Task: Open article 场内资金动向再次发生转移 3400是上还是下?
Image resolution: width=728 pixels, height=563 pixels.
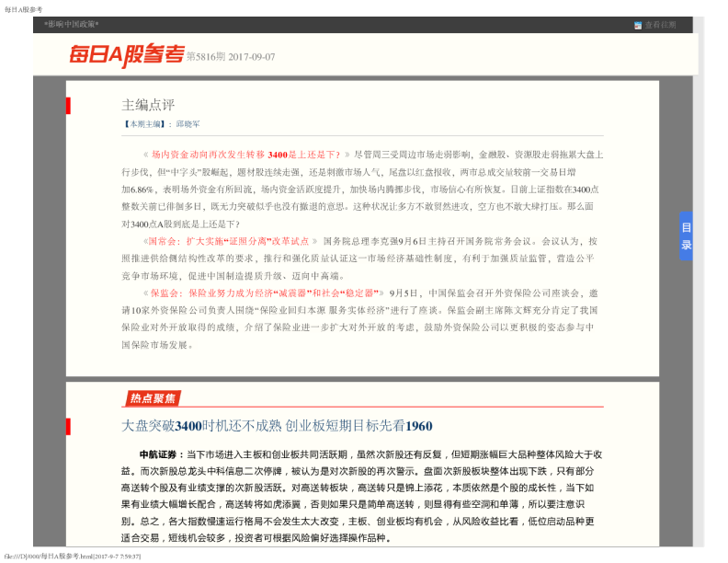Action: (x=246, y=155)
